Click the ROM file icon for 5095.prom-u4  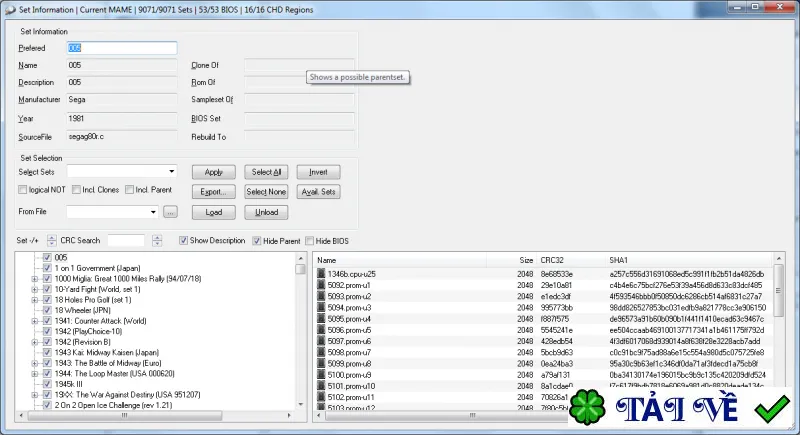321,318
